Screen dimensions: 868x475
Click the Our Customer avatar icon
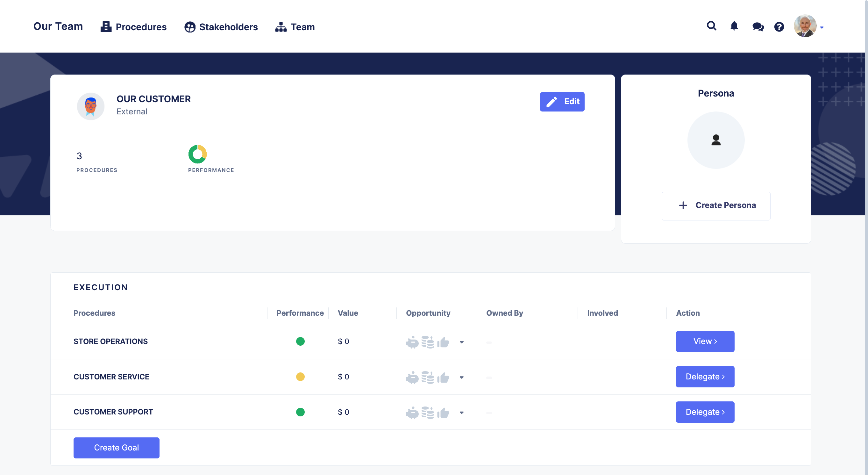(x=90, y=106)
